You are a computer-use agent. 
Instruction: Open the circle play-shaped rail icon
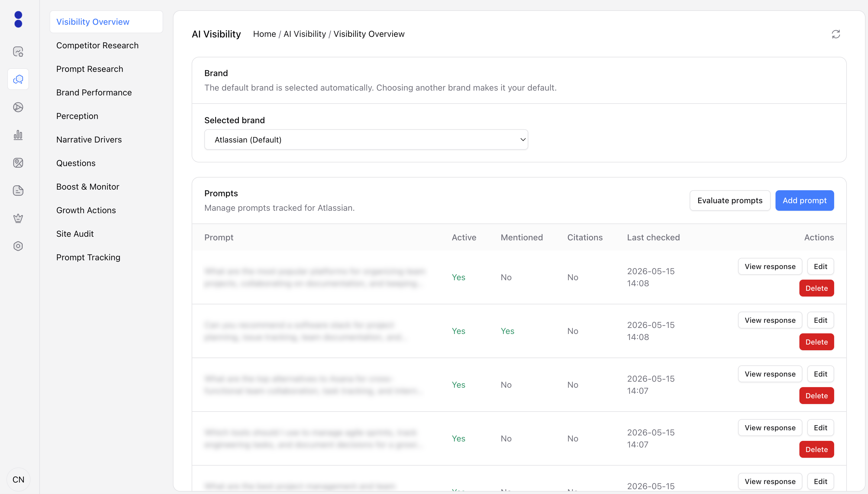tap(18, 107)
